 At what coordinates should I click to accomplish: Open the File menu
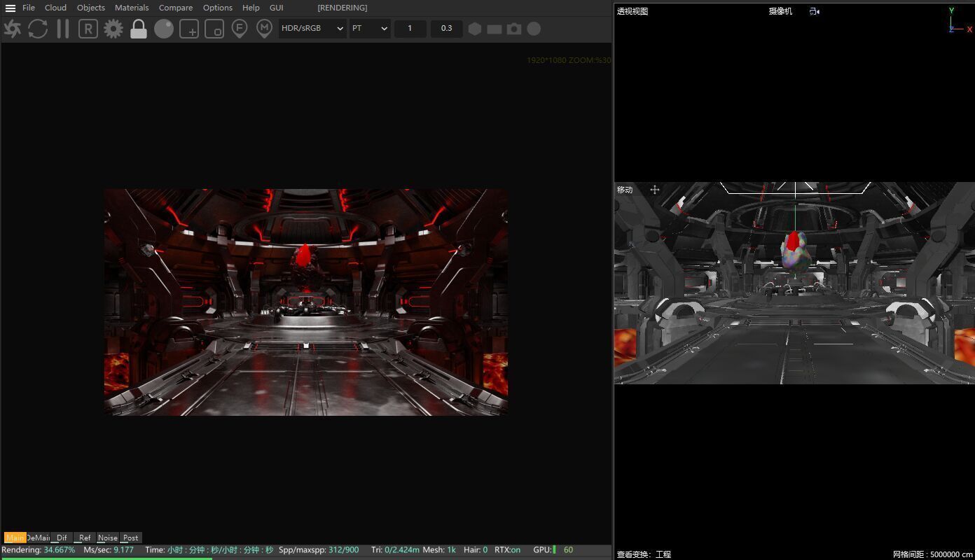point(29,8)
